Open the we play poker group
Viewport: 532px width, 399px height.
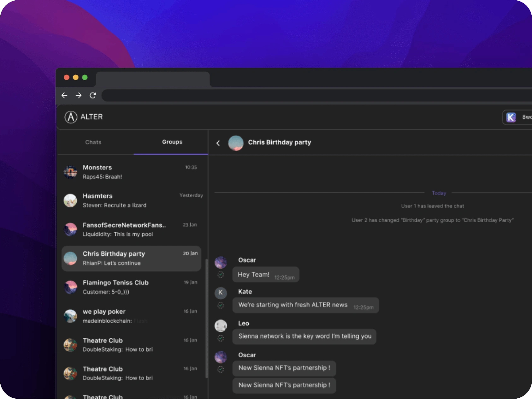coord(132,316)
